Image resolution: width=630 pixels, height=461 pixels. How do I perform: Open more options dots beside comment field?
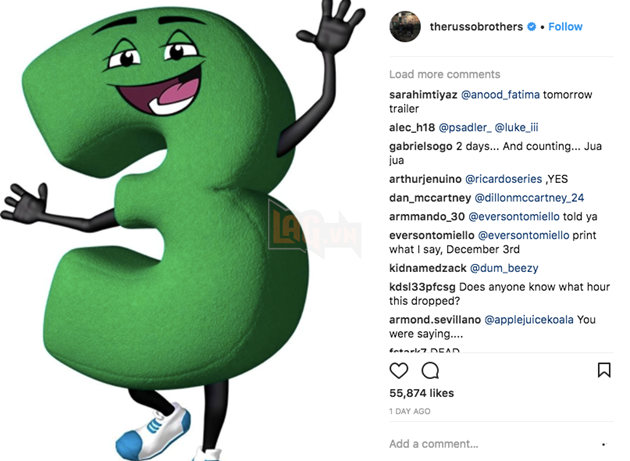604,444
